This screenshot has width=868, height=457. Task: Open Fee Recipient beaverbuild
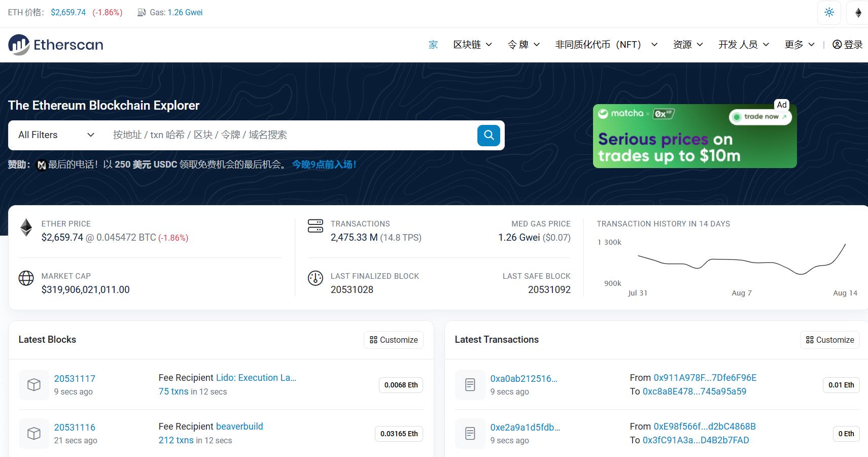click(x=239, y=427)
